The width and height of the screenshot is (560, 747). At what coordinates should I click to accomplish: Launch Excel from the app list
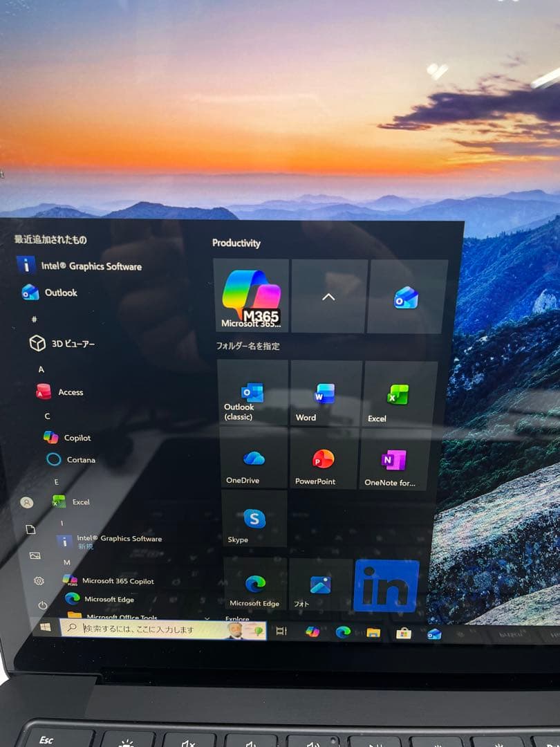point(71,501)
